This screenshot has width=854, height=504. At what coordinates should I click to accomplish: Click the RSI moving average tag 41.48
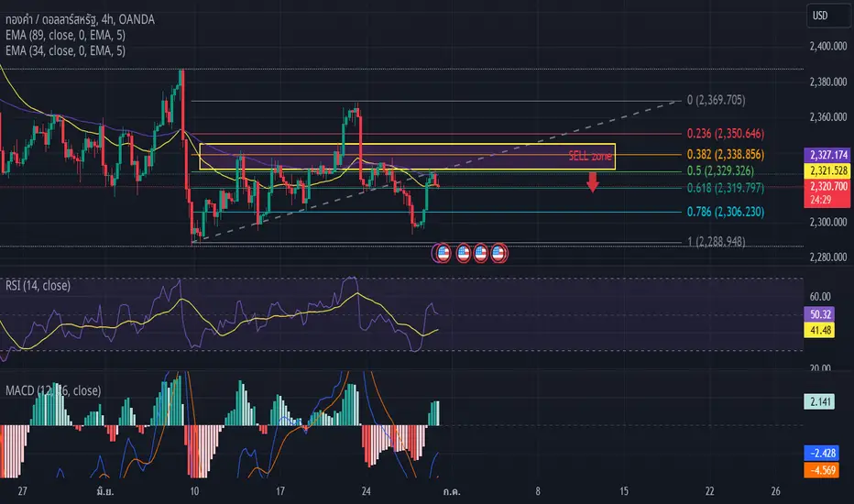[820, 330]
